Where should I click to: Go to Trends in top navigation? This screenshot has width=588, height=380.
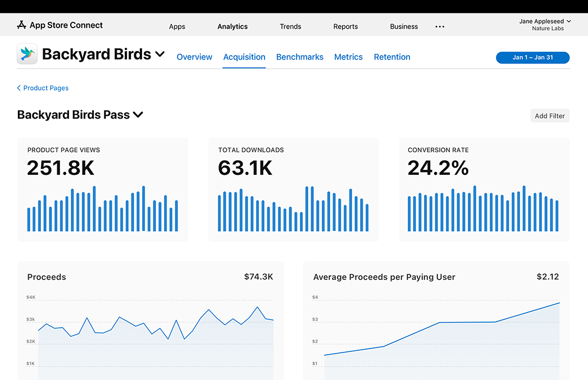[290, 26]
